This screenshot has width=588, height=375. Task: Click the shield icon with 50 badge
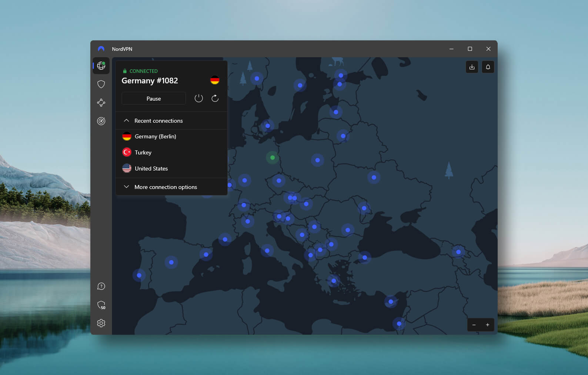coord(101,305)
